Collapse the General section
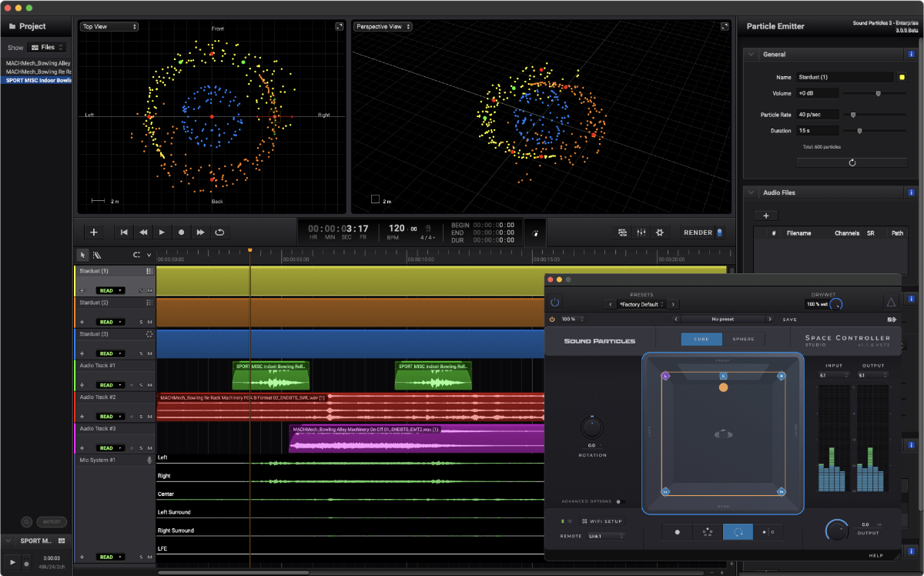924x576 pixels. click(x=750, y=55)
